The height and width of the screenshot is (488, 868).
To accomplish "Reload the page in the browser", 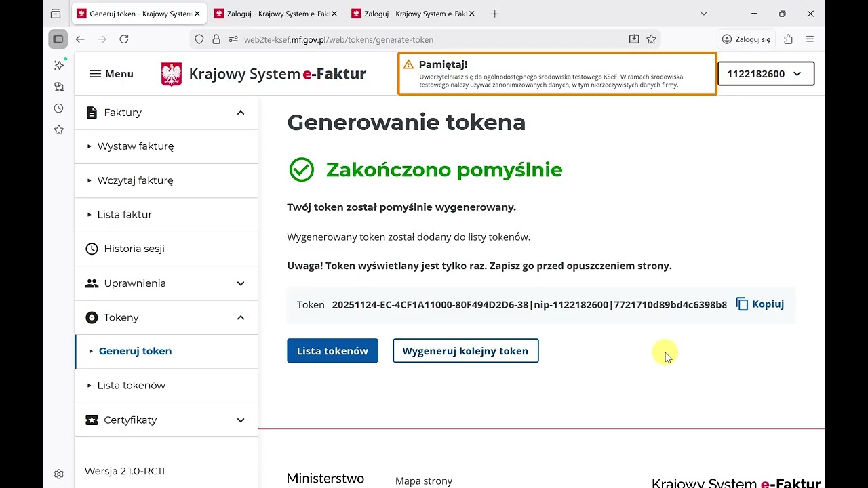I will [124, 39].
